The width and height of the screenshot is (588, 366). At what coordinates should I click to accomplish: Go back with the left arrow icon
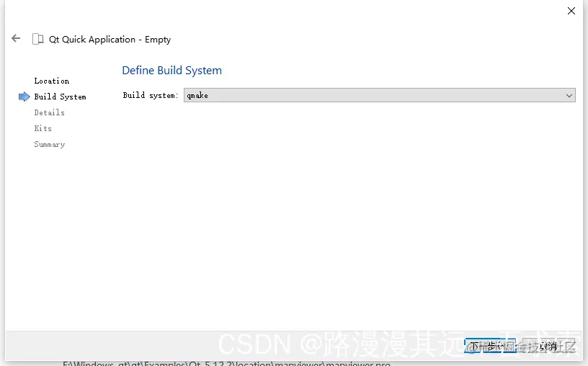coord(16,38)
